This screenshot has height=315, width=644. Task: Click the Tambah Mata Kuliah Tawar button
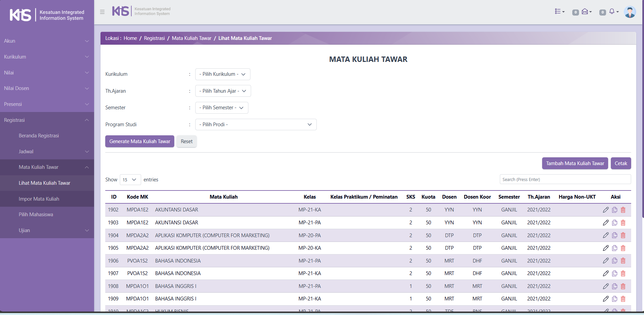[575, 163]
